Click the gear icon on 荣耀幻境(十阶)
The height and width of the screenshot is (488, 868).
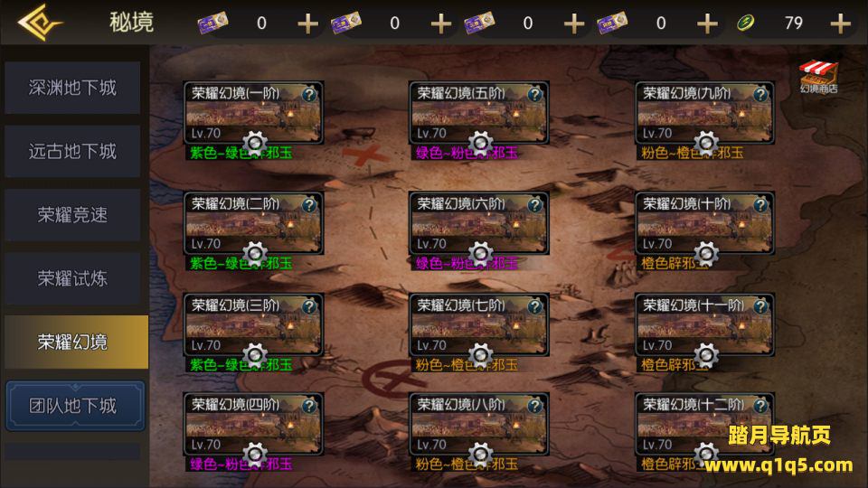click(x=706, y=254)
